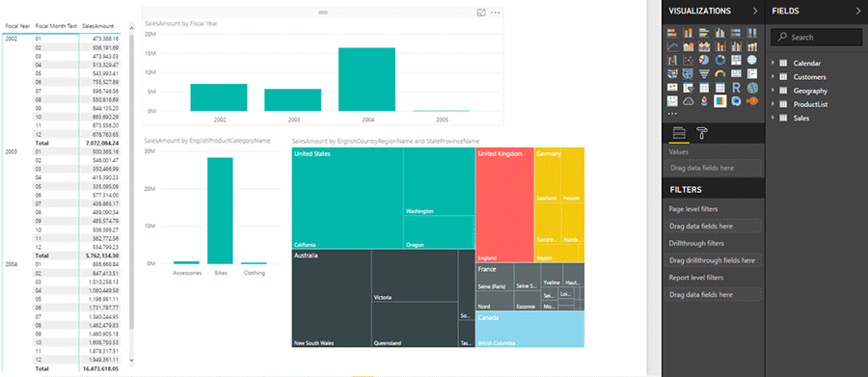Select the Shape map visual
868x377 pixels.
(688, 73)
